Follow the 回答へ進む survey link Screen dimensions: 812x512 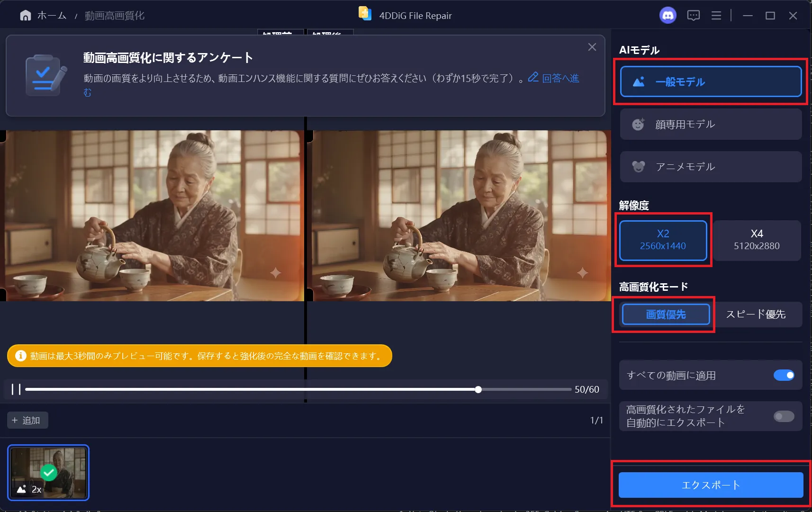click(x=560, y=78)
